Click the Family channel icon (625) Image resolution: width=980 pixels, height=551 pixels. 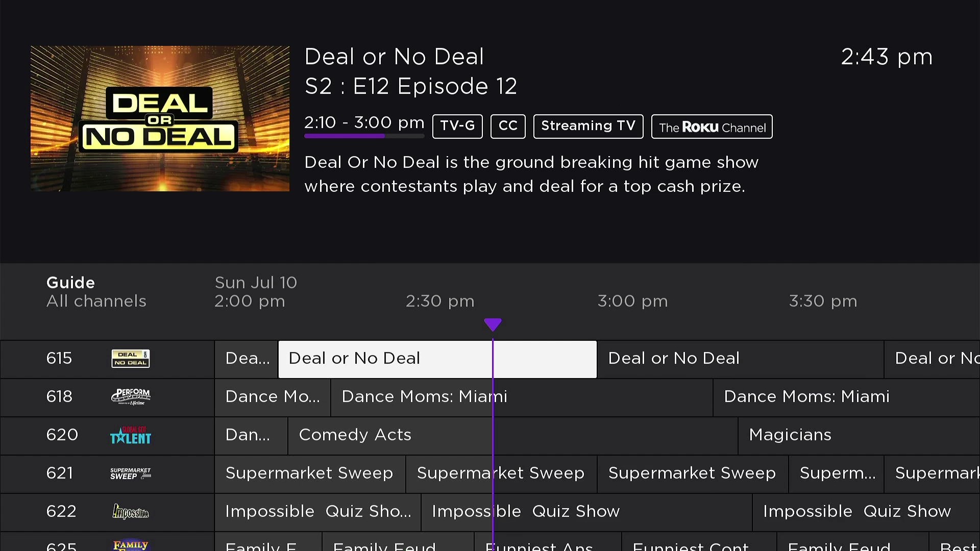130,543
